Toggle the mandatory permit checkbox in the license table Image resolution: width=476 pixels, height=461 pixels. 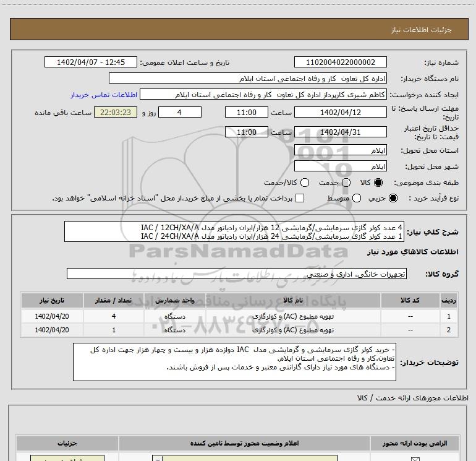coord(415,459)
